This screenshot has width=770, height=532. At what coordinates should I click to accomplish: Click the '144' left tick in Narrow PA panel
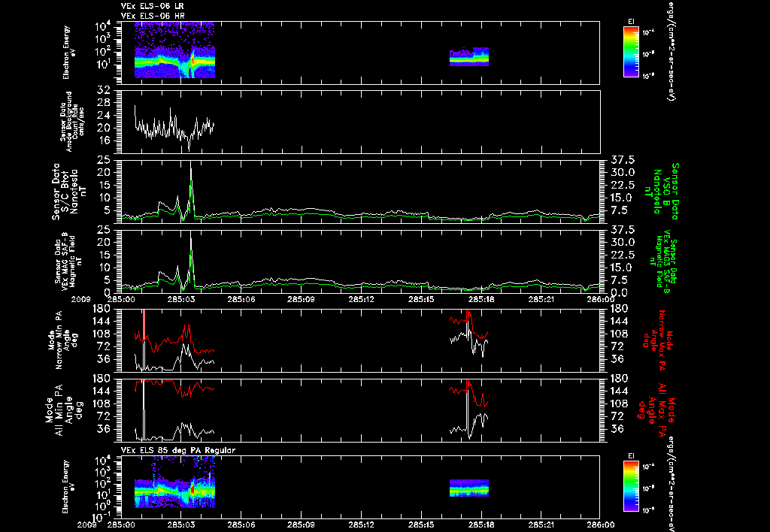[x=100, y=321]
